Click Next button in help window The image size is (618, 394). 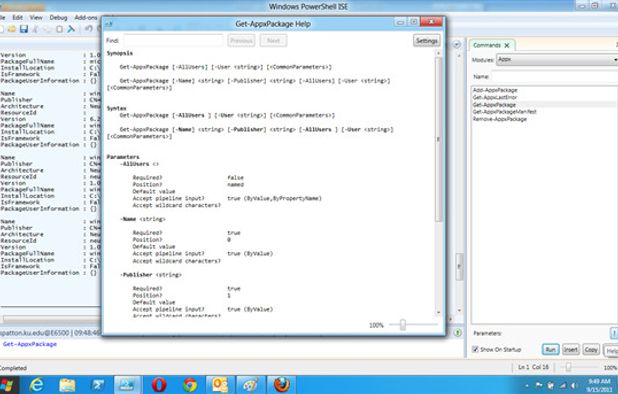273,41
